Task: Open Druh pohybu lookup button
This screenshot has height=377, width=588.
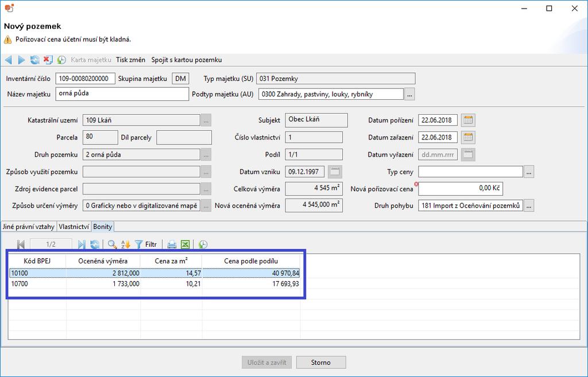Action: coord(529,206)
